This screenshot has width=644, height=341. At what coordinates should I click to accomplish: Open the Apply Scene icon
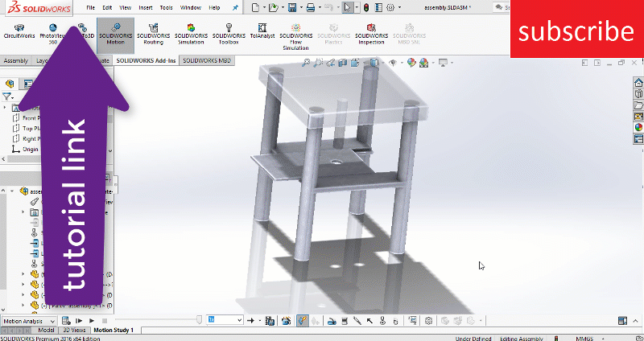424,63
